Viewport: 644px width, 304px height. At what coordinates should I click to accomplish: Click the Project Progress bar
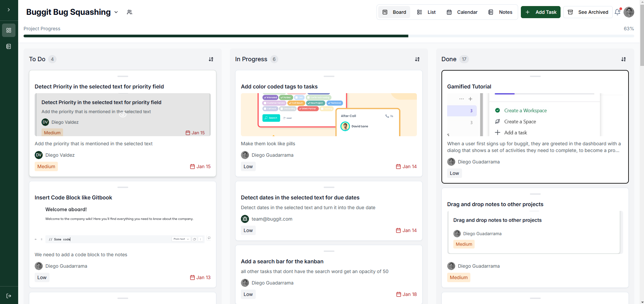[329, 36]
